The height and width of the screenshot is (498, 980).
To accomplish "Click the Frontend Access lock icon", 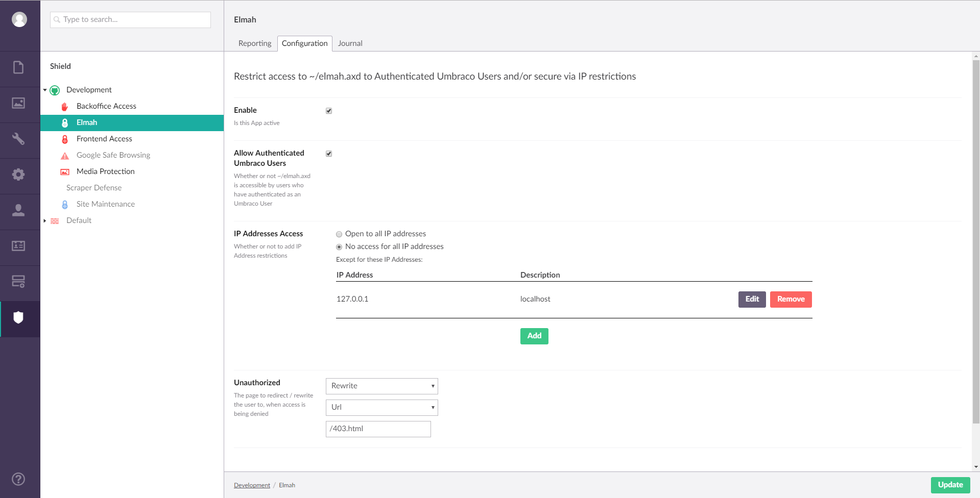I will pos(65,139).
